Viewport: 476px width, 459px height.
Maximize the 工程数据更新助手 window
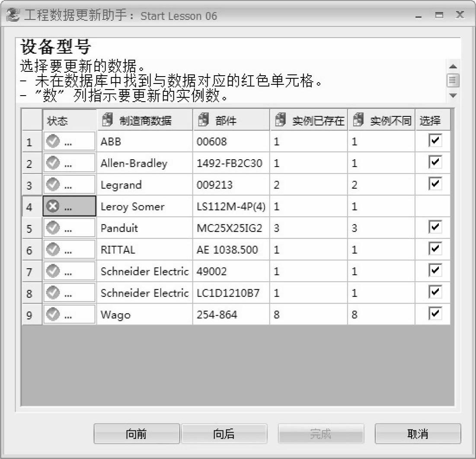439,15
